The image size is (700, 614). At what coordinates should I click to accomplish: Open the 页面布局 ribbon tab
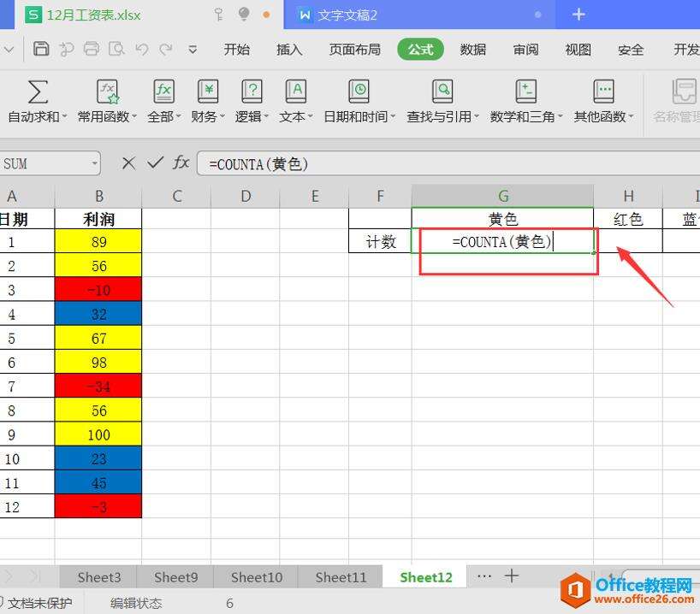pos(355,49)
